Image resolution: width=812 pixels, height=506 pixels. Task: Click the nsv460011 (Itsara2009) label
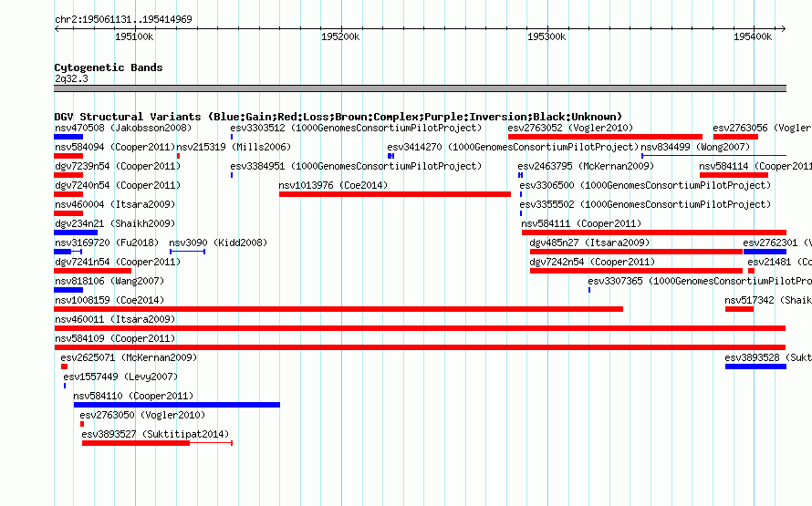tap(115, 319)
